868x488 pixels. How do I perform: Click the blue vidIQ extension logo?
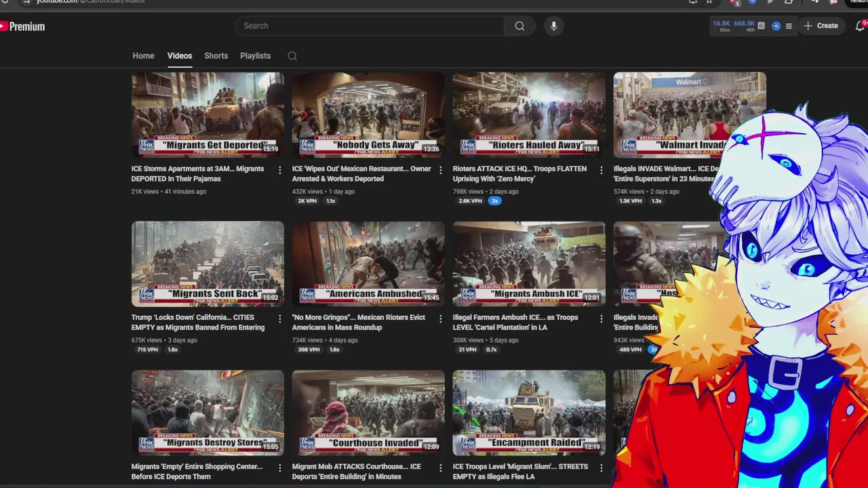(x=776, y=26)
